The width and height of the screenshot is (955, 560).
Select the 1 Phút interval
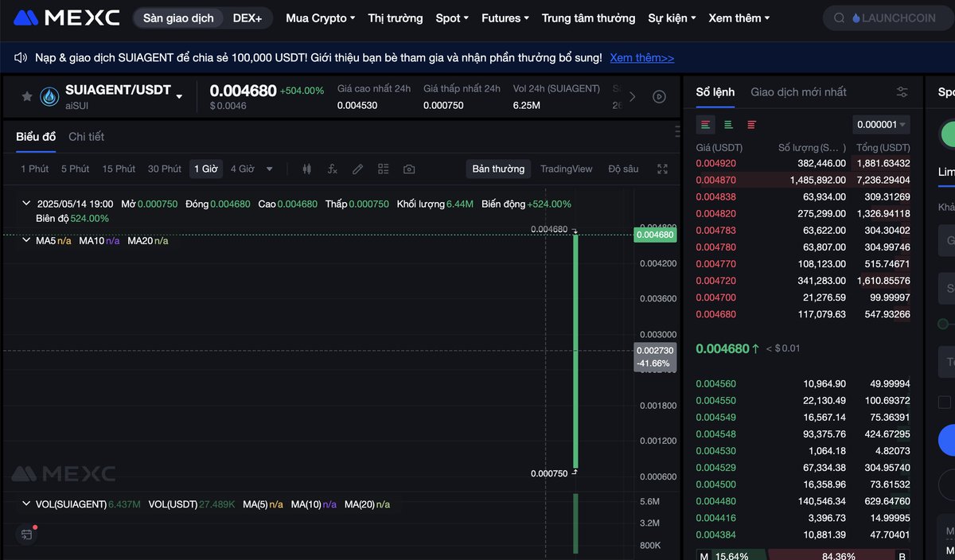coord(35,169)
